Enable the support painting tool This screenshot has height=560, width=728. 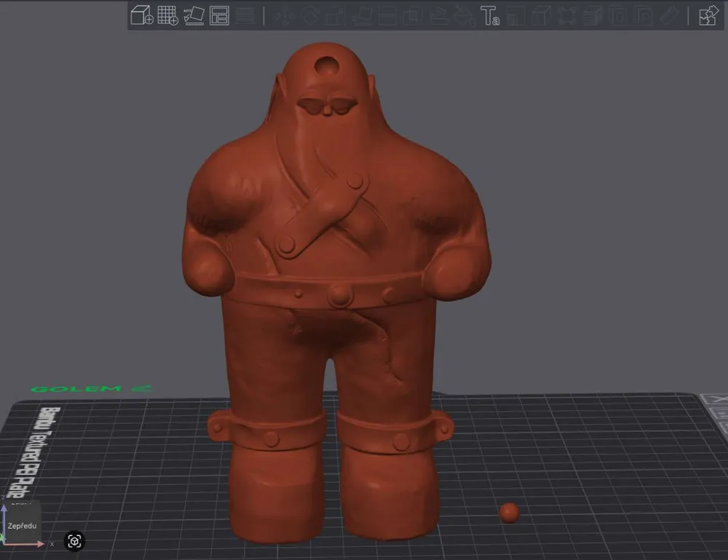point(439,15)
